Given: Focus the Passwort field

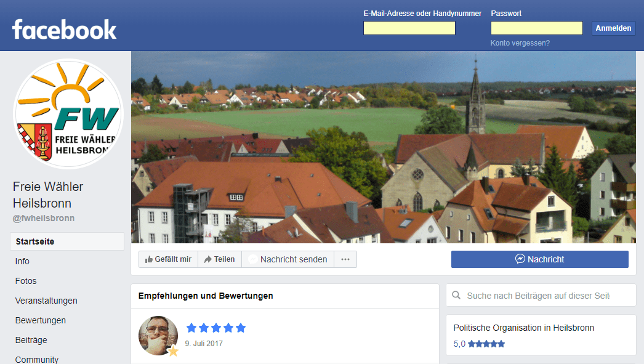Looking at the screenshot, I should [537, 28].
